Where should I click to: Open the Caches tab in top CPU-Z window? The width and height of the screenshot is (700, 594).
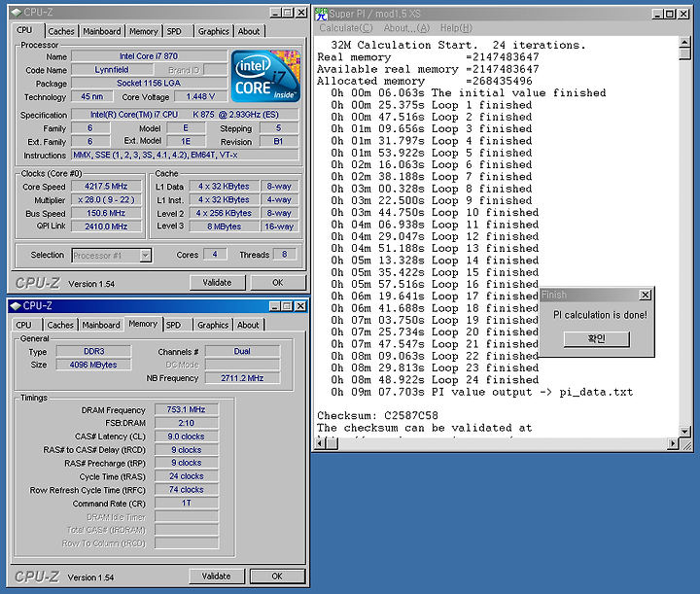61,31
